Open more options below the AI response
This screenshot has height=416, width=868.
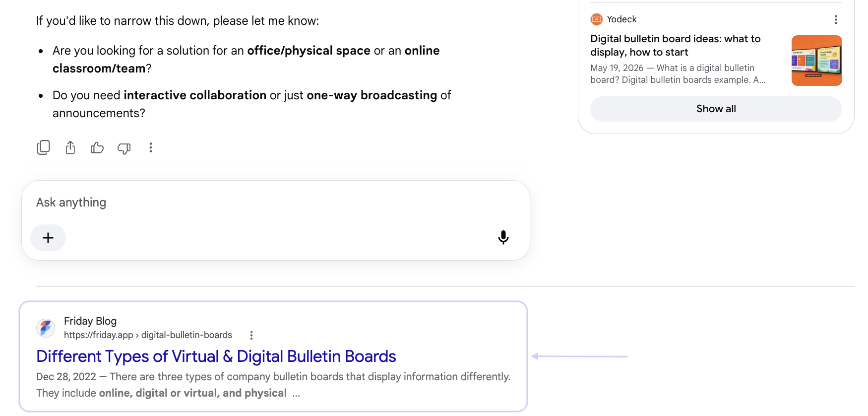click(151, 147)
